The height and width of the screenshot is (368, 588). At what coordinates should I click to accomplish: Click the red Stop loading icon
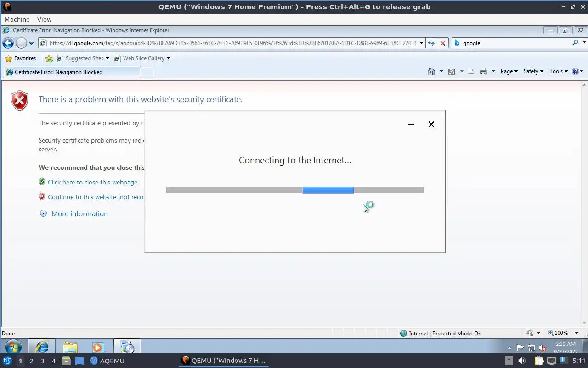[443, 43]
